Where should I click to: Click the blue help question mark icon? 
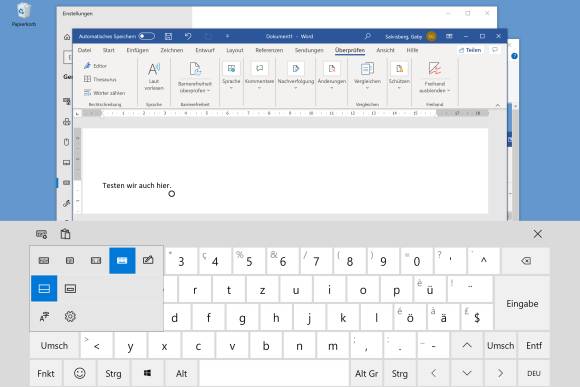(514, 56)
